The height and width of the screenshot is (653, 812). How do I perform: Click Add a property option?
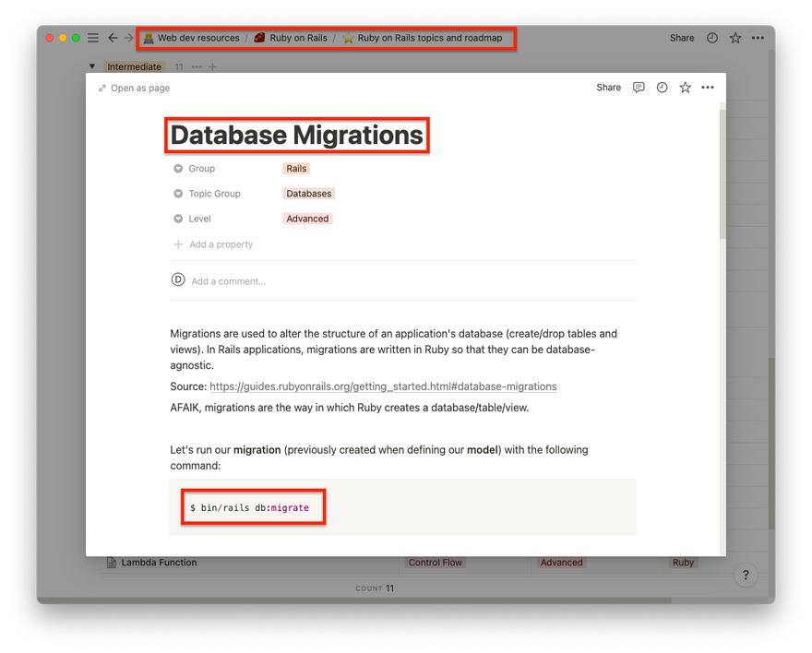coord(221,244)
